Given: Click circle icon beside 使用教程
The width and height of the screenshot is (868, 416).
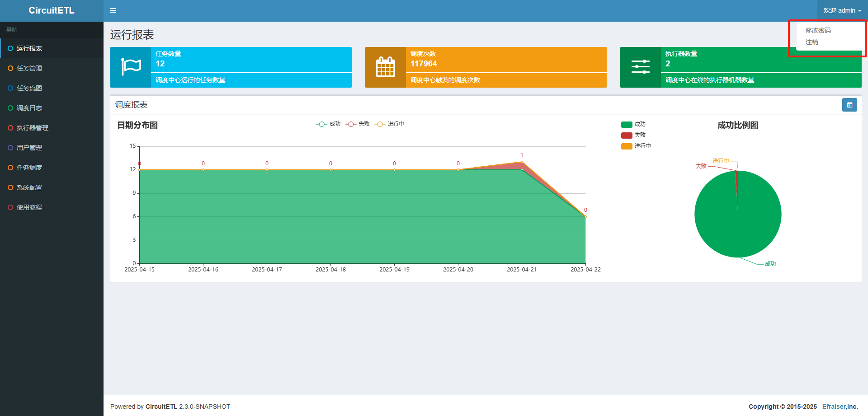Looking at the screenshot, I should pyautogui.click(x=10, y=207).
